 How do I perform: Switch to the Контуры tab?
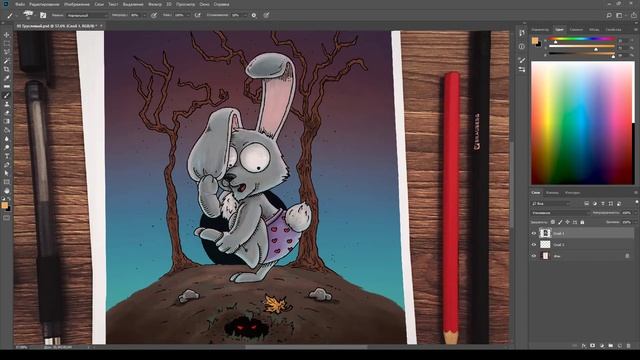tap(572, 193)
